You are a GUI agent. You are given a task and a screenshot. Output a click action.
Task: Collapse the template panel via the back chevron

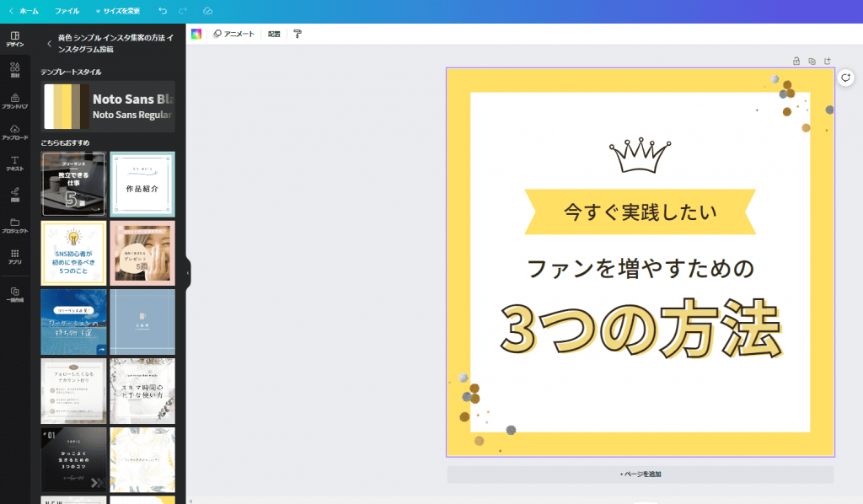pos(48,44)
